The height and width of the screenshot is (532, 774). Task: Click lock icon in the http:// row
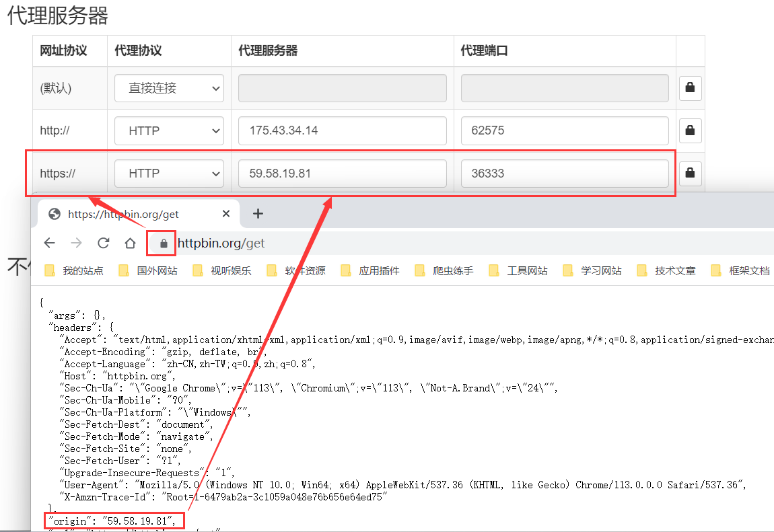tap(691, 130)
